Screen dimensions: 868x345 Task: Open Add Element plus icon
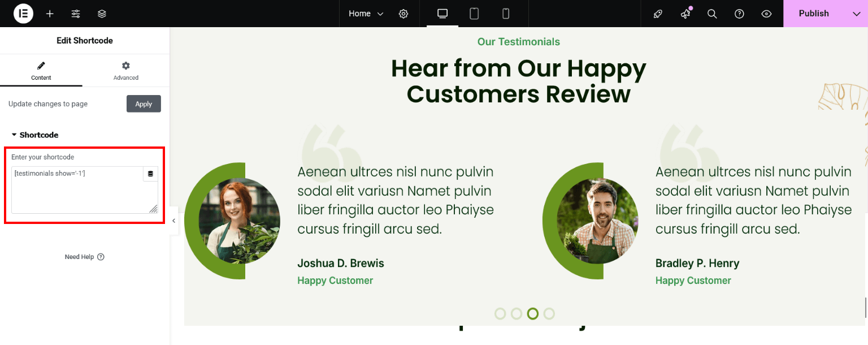pos(50,14)
